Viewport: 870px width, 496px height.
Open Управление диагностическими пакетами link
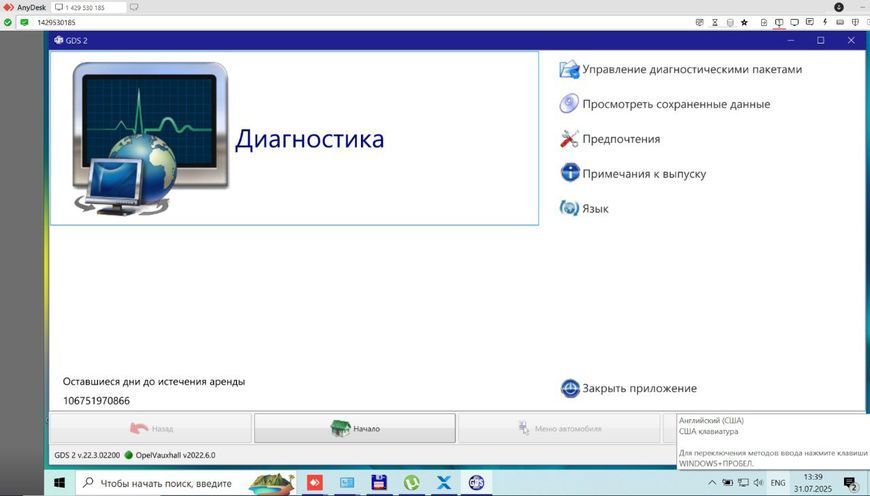click(692, 69)
